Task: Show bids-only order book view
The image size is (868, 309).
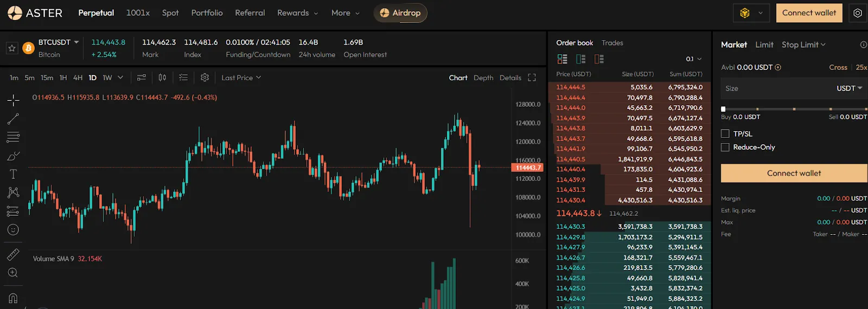Action: (x=580, y=59)
